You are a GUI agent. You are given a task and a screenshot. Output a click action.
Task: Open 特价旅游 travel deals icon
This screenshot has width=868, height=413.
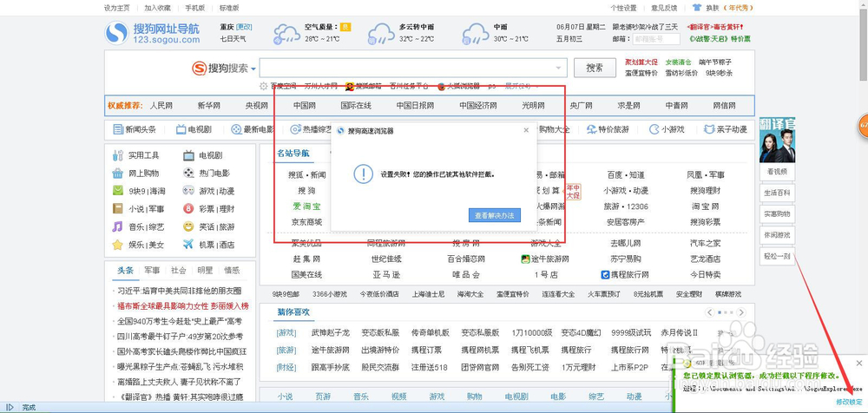point(591,129)
